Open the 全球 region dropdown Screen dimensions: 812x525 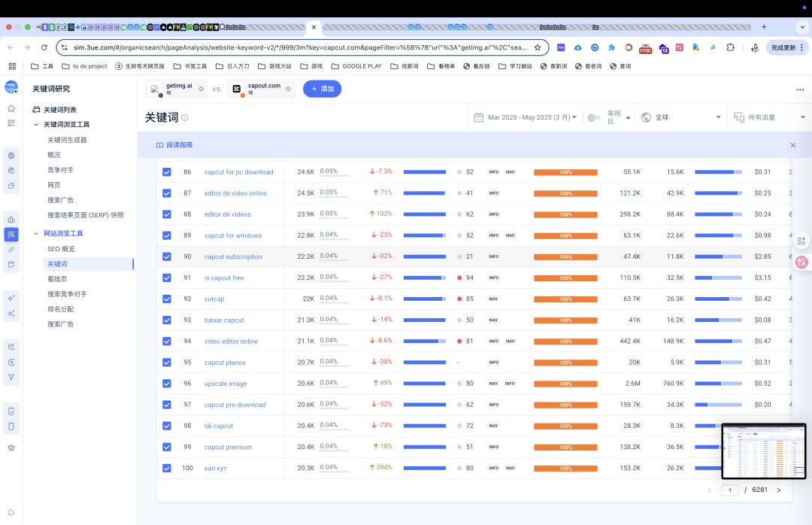point(680,117)
